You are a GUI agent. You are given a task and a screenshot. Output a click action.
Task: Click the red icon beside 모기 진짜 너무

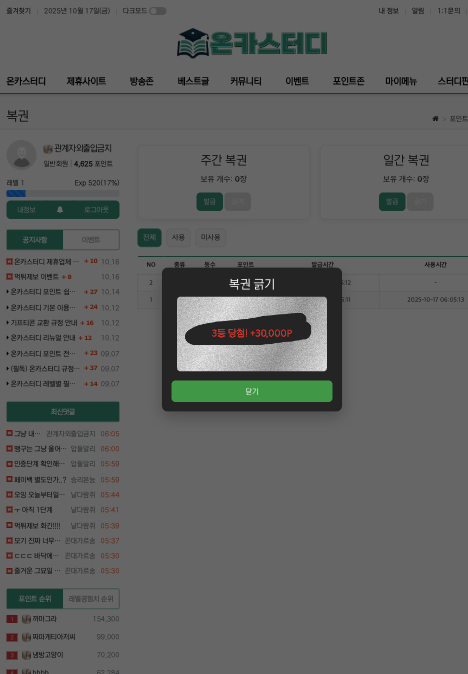click(9, 540)
